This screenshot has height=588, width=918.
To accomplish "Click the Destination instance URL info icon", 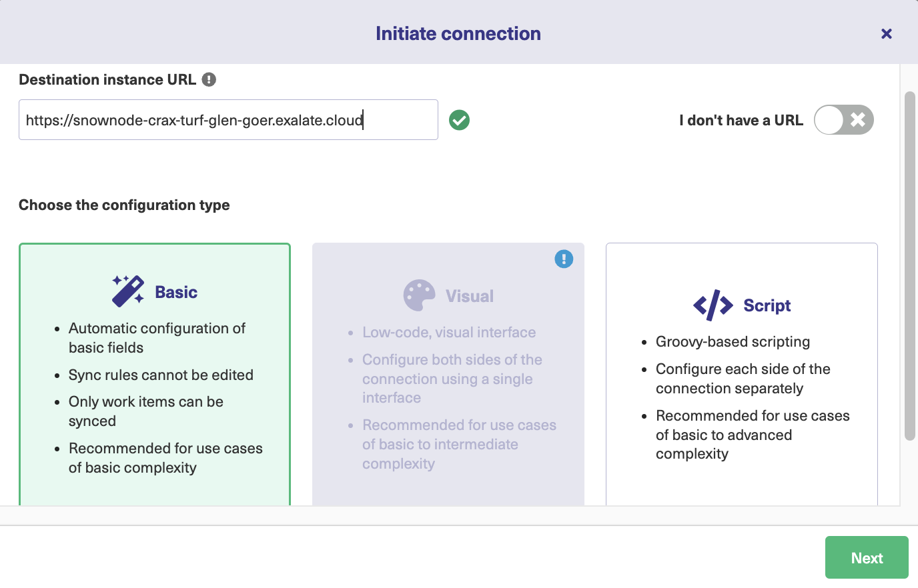I will [209, 79].
